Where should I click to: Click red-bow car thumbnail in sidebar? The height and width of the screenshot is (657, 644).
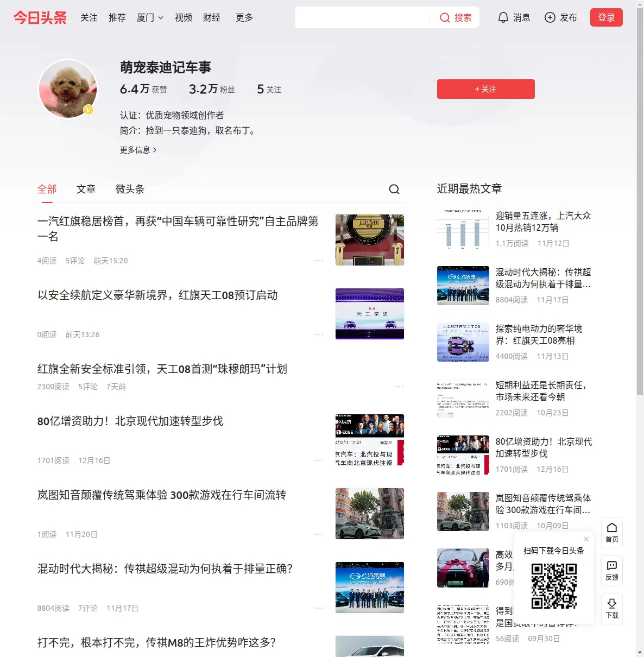click(x=463, y=568)
